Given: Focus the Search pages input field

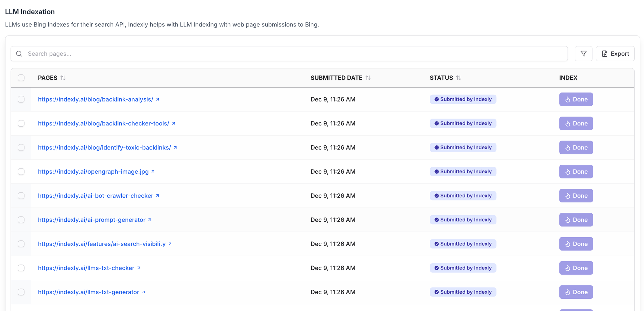Looking at the screenshot, I should tap(289, 53).
